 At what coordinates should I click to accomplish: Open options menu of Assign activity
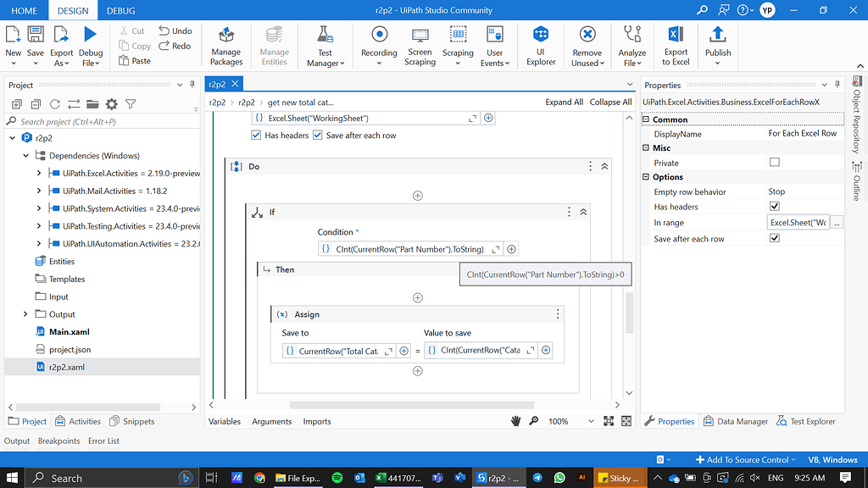click(558, 314)
